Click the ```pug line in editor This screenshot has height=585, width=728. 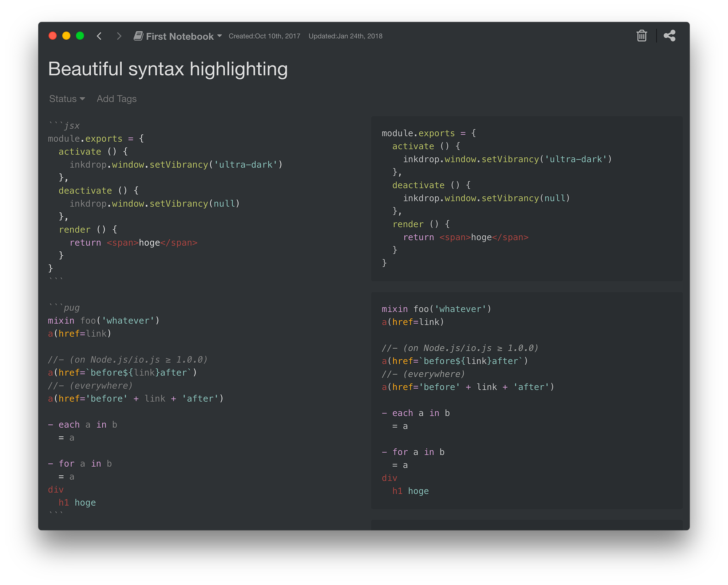click(x=64, y=308)
